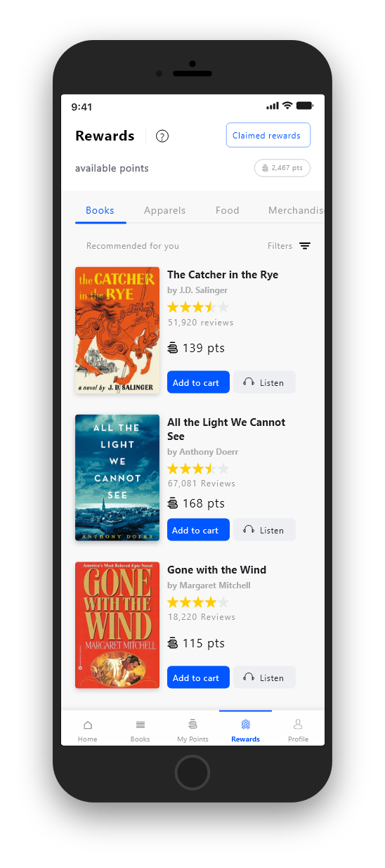Open the Filters icon
385x868 pixels.
(x=305, y=246)
